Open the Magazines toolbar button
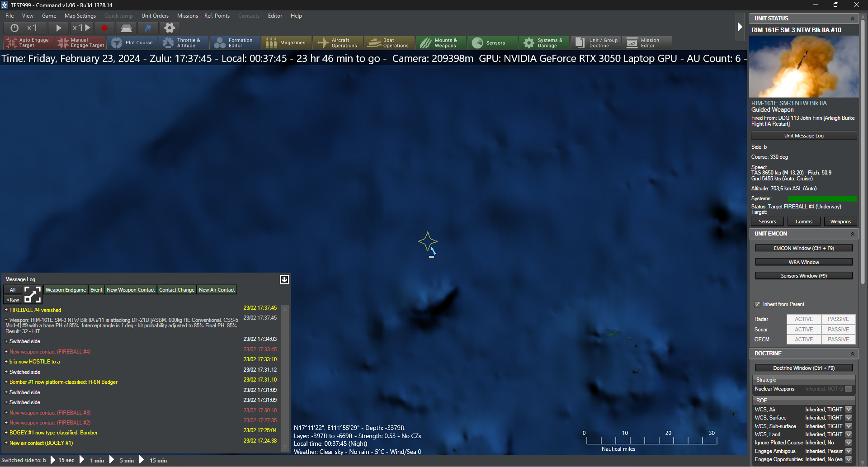 point(286,43)
